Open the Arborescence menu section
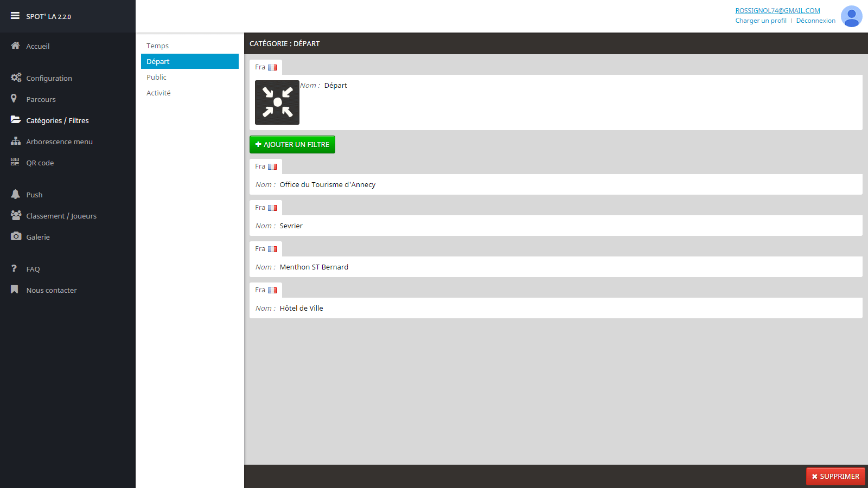Viewport: 868px width, 488px height. pyautogui.click(x=59, y=141)
